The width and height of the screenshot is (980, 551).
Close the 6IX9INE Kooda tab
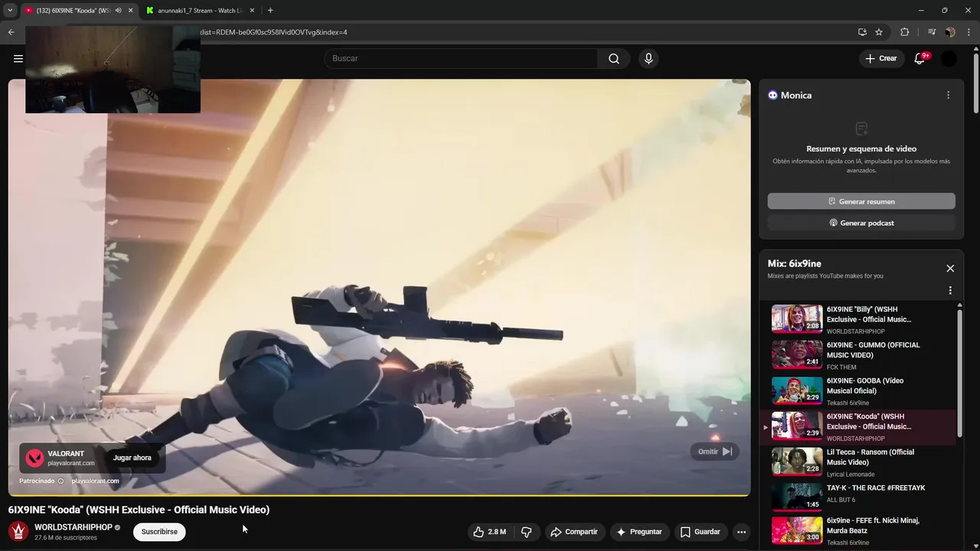click(x=131, y=11)
